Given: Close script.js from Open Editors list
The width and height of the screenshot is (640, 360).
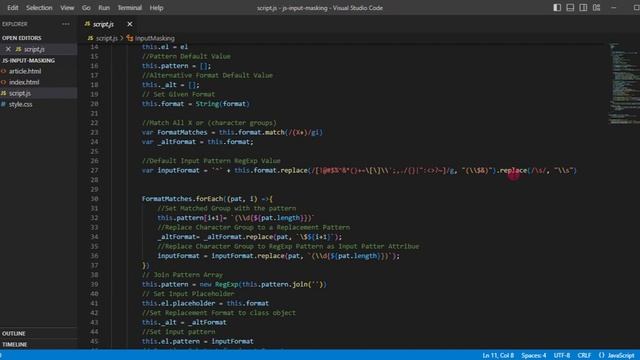Looking at the screenshot, I should pyautogui.click(x=8, y=49).
